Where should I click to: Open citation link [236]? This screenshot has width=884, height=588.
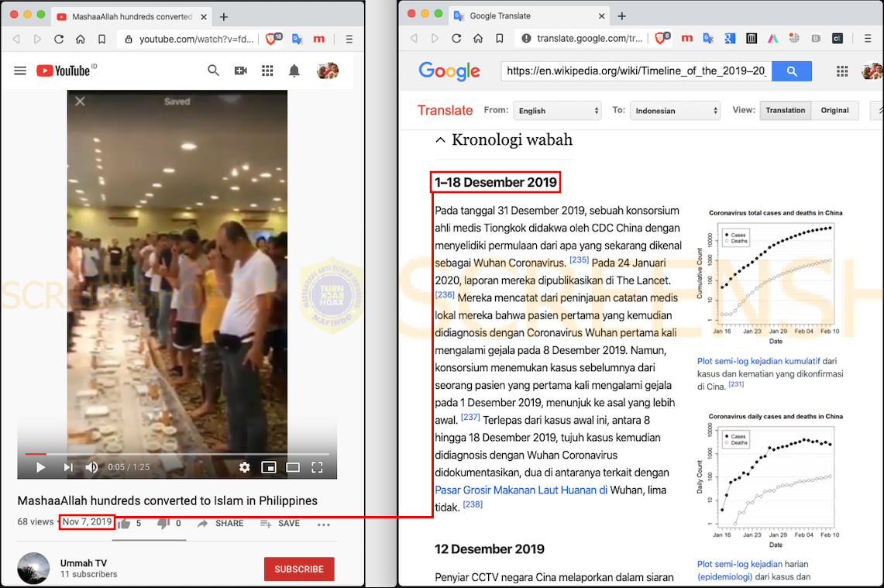pyautogui.click(x=445, y=295)
